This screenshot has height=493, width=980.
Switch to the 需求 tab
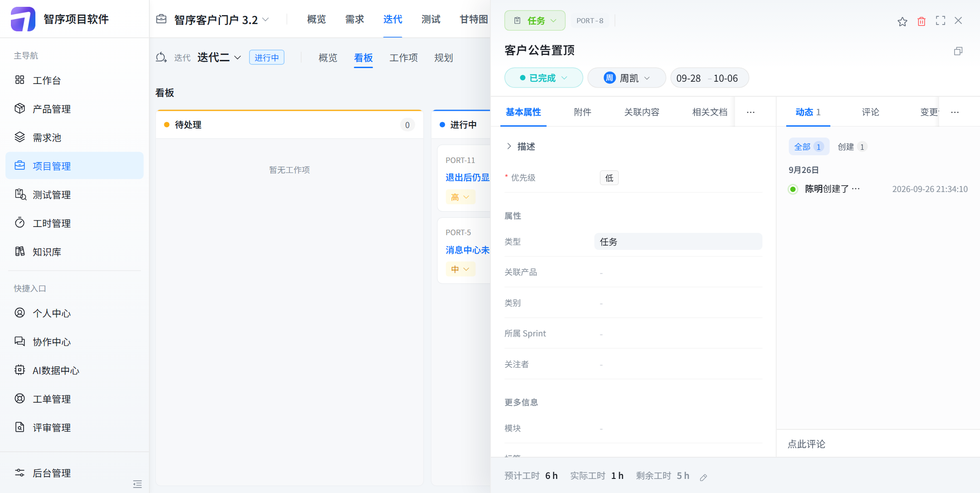[354, 19]
